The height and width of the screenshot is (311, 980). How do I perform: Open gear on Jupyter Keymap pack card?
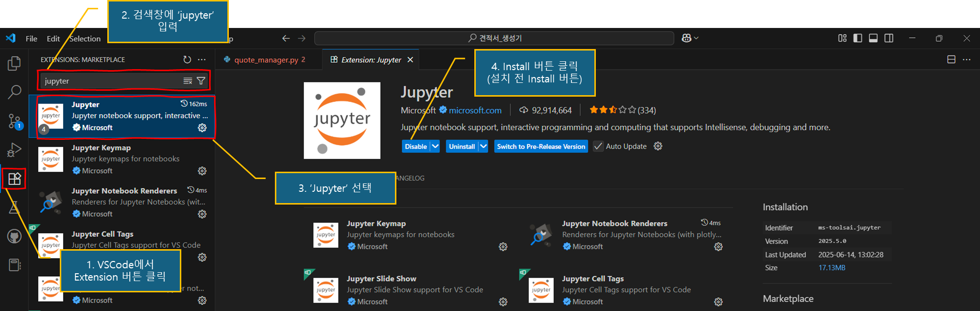[503, 247]
